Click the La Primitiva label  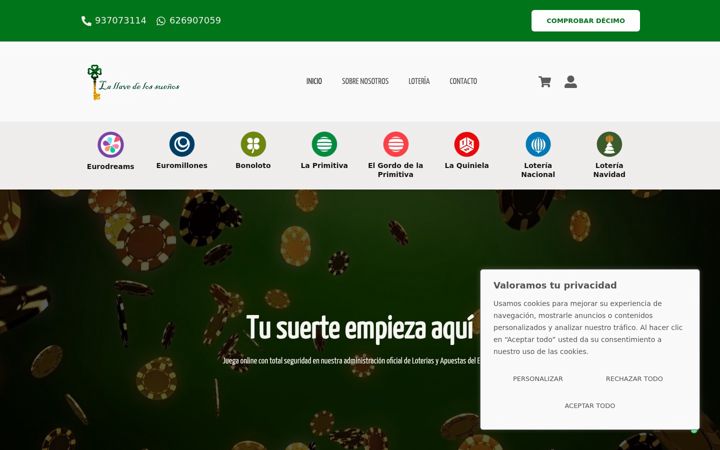pyautogui.click(x=324, y=165)
